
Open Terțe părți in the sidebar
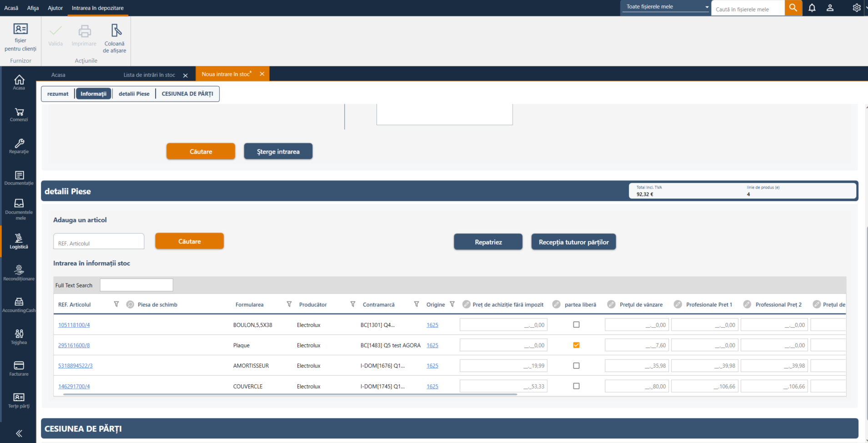coord(19,401)
